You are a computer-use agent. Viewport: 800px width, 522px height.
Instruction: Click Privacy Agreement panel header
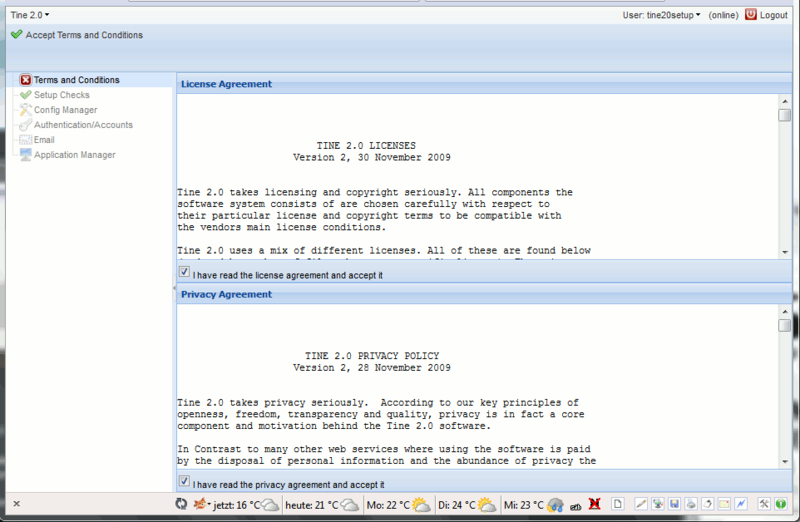tap(484, 294)
